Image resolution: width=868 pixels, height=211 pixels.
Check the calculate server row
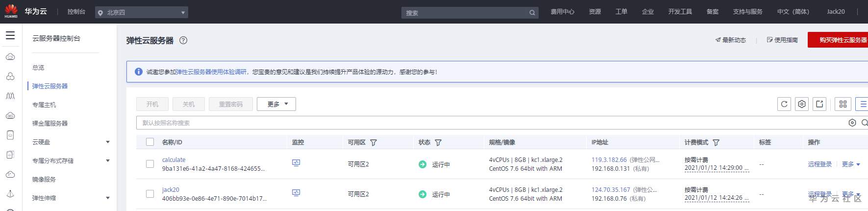(150, 164)
